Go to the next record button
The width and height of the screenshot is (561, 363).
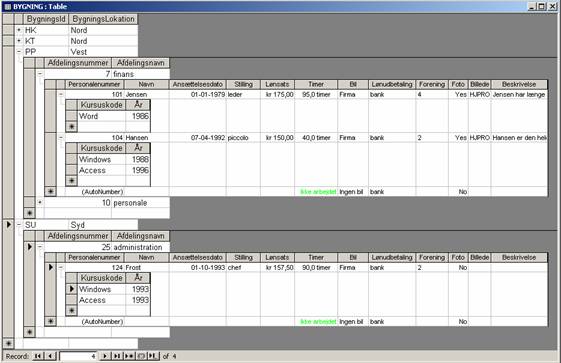[x=105, y=356]
